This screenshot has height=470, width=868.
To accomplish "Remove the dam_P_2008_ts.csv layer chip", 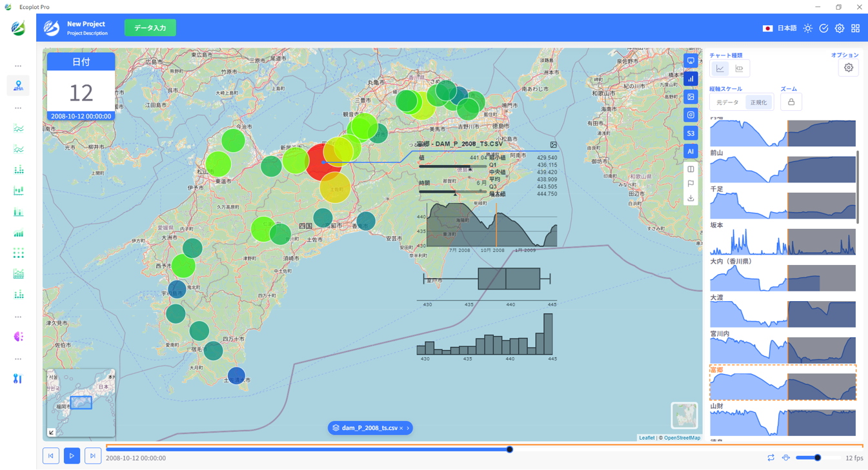I will pos(401,428).
